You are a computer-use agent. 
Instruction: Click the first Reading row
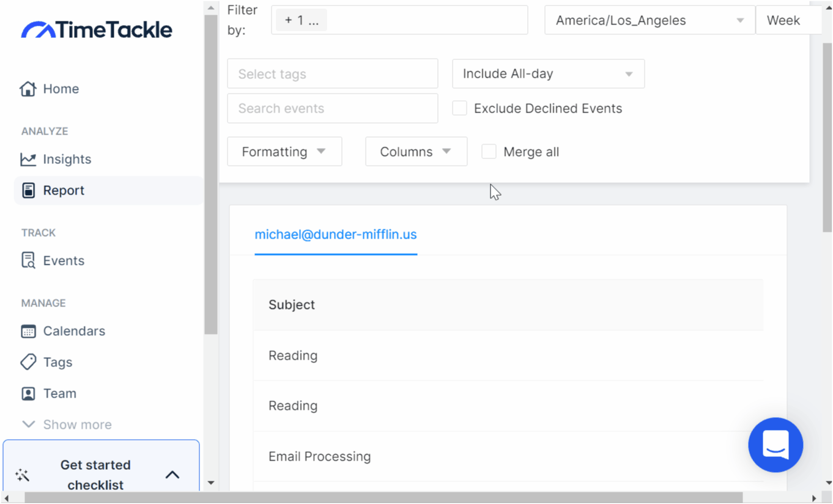[508, 355]
